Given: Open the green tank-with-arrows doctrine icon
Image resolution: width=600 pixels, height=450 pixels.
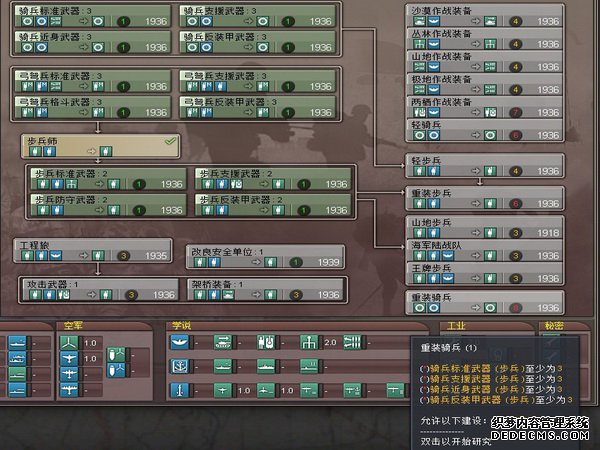Looking at the screenshot, I should [x=223, y=342].
